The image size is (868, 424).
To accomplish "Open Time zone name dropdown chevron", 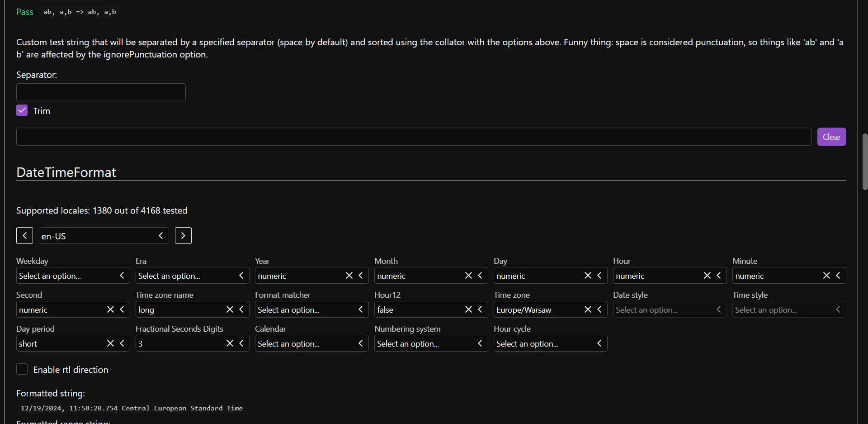I will (241, 310).
